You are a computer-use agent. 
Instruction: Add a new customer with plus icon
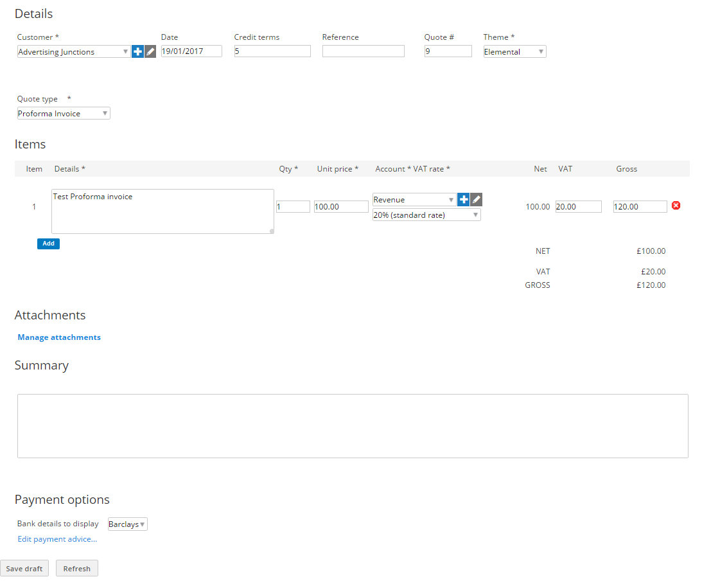tap(137, 51)
